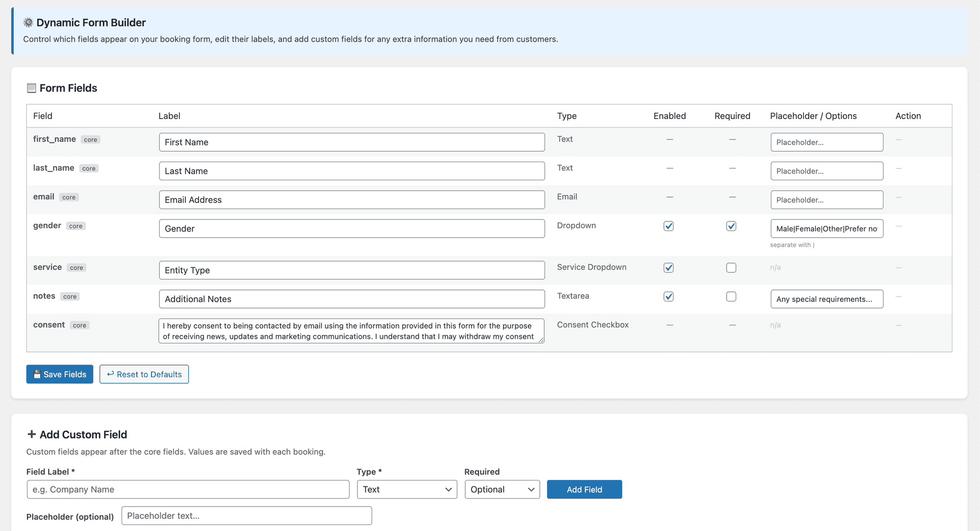Click the 'Required' column header in table
The width and height of the screenshot is (980, 531).
pos(732,116)
